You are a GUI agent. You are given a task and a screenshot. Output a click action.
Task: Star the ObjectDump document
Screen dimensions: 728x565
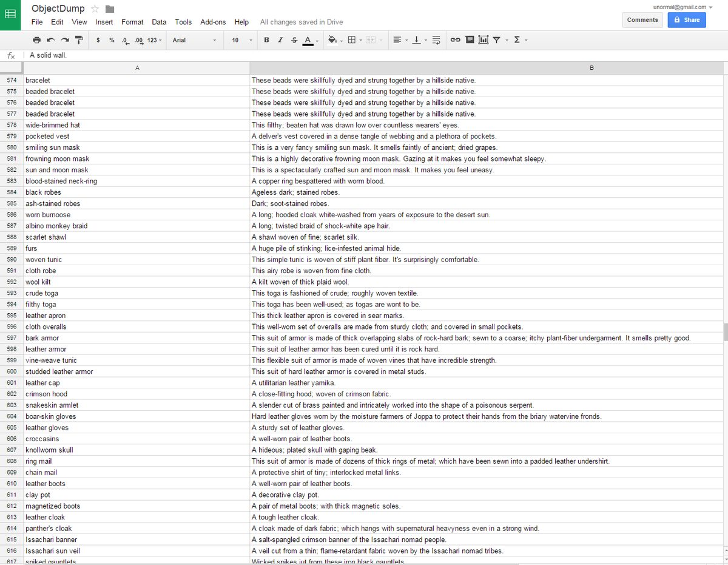coord(95,8)
